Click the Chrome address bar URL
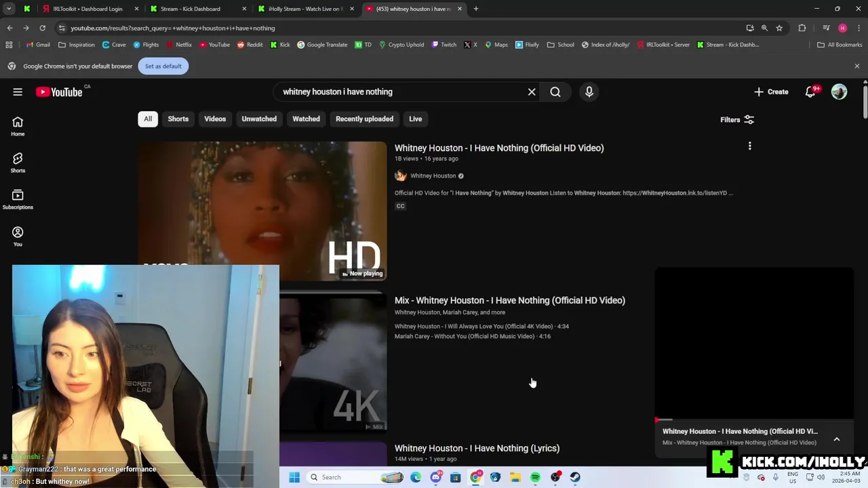This screenshot has width=868, height=488. coord(173,28)
